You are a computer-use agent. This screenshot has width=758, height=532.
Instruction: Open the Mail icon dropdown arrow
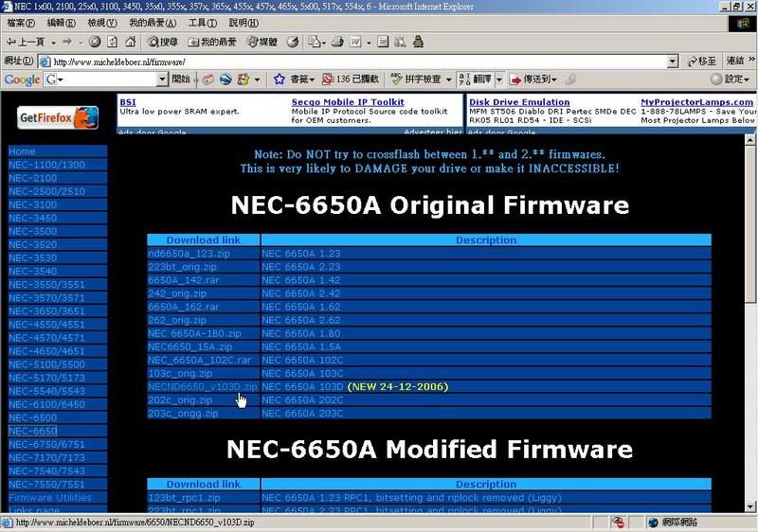coord(323,43)
